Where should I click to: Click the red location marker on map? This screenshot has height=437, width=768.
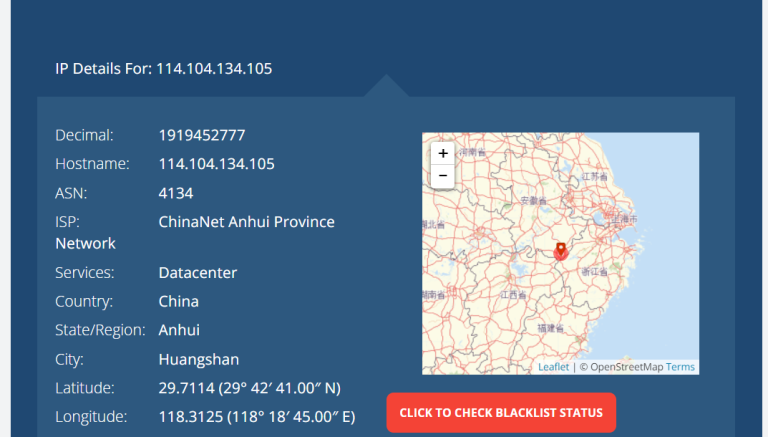click(x=560, y=250)
